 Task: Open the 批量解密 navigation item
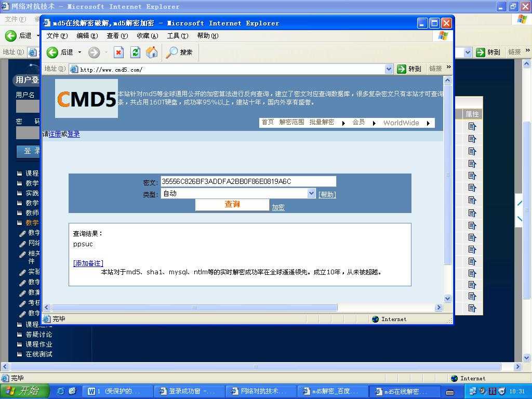(x=322, y=122)
